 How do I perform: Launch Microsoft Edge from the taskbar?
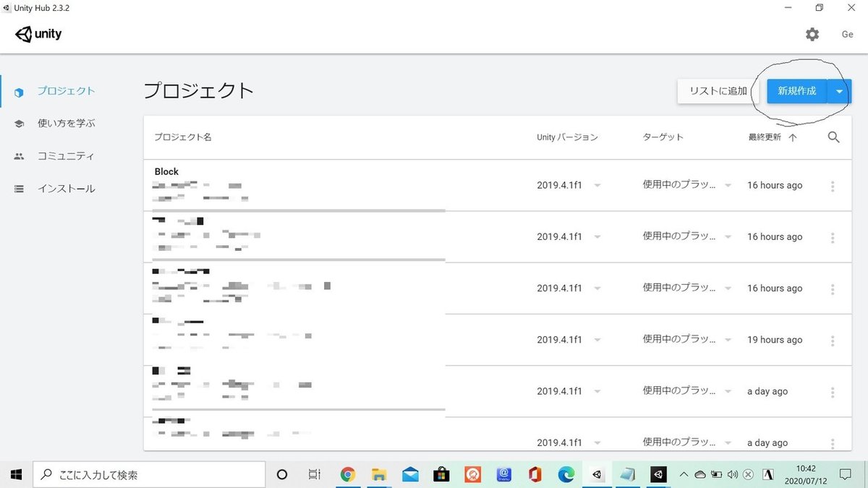click(x=565, y=474)
